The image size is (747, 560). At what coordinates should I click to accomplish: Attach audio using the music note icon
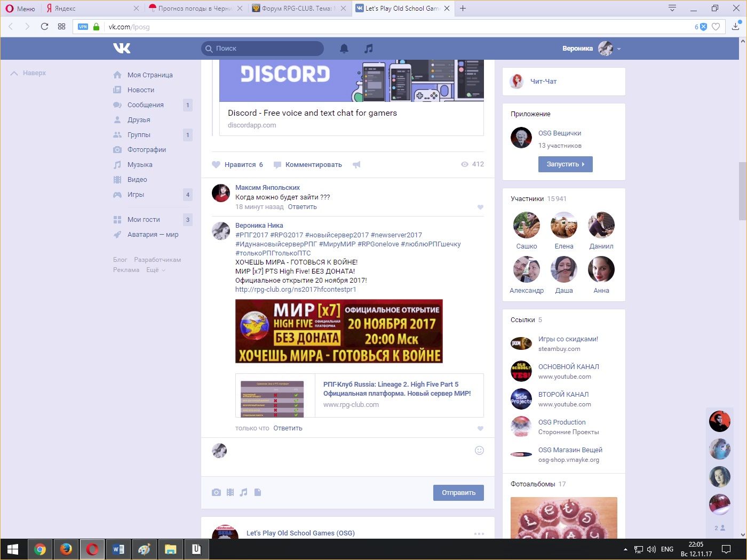tap(243, 492)
